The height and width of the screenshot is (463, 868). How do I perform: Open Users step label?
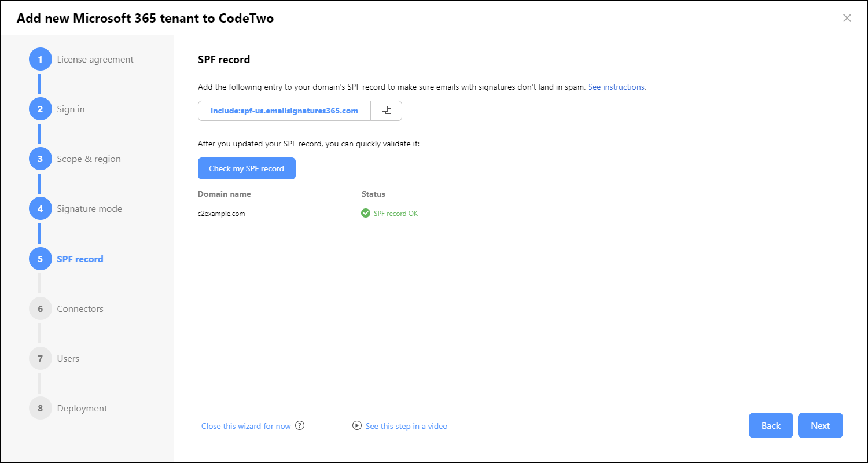pos(68,358)
